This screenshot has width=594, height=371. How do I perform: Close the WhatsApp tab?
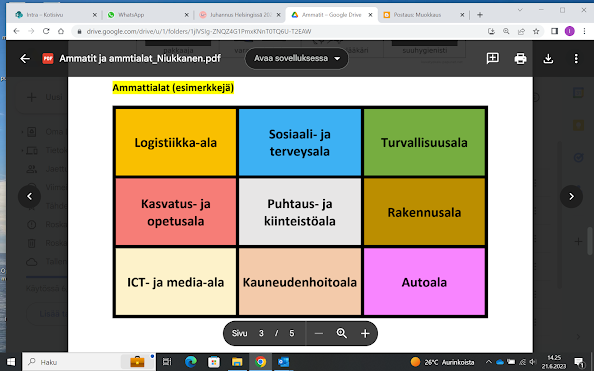186,15
